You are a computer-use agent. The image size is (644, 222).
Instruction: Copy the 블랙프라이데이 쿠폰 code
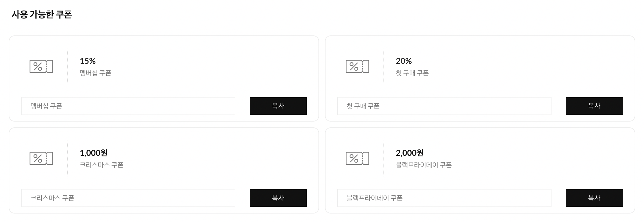point(594,198)
